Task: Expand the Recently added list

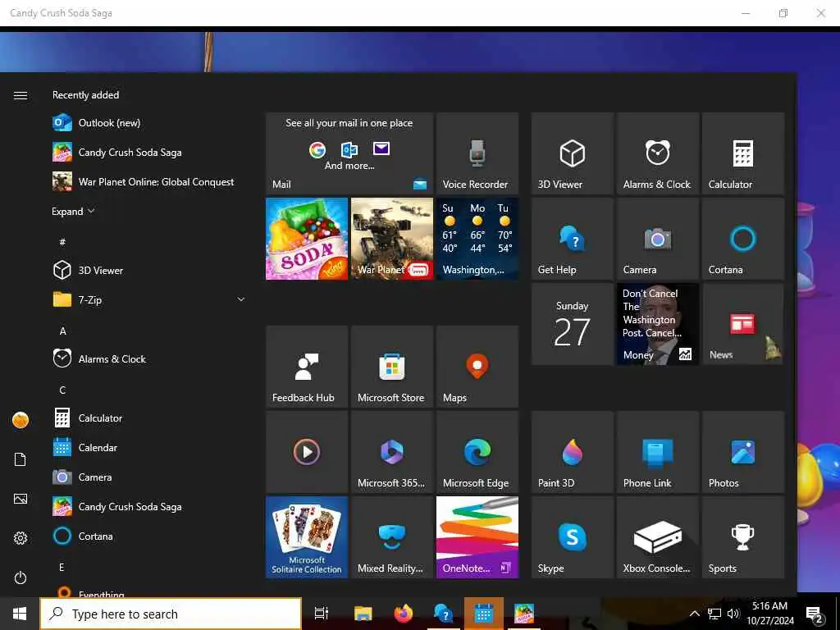Action: click(73, 212)
